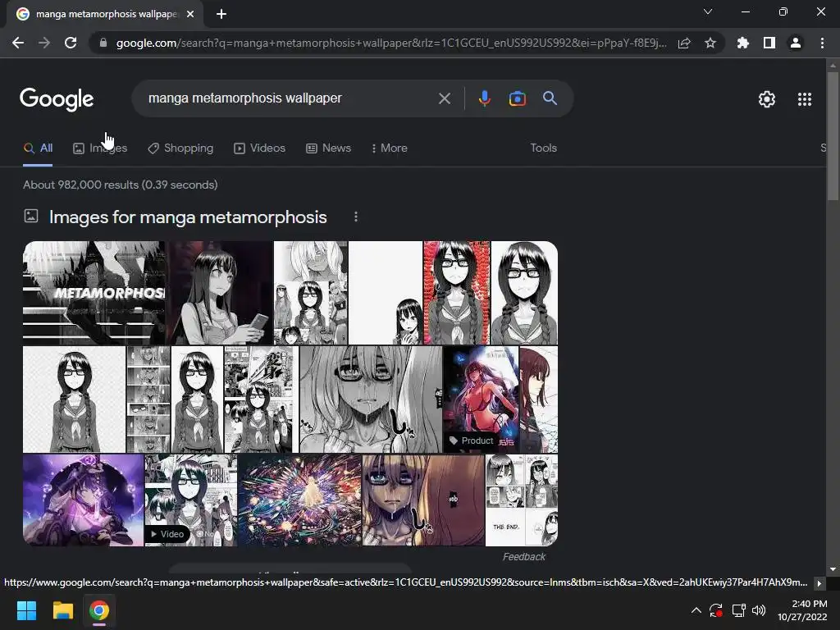This screenshot has height=630, width=840.
Task: Expand the More search options
Action: pyautogui.click(x=390, y=148)
